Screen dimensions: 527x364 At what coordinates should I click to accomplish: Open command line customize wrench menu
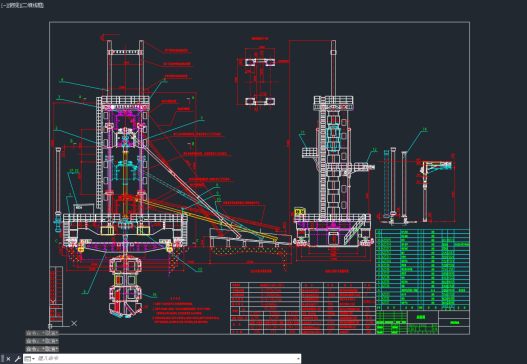coord(17,359)
